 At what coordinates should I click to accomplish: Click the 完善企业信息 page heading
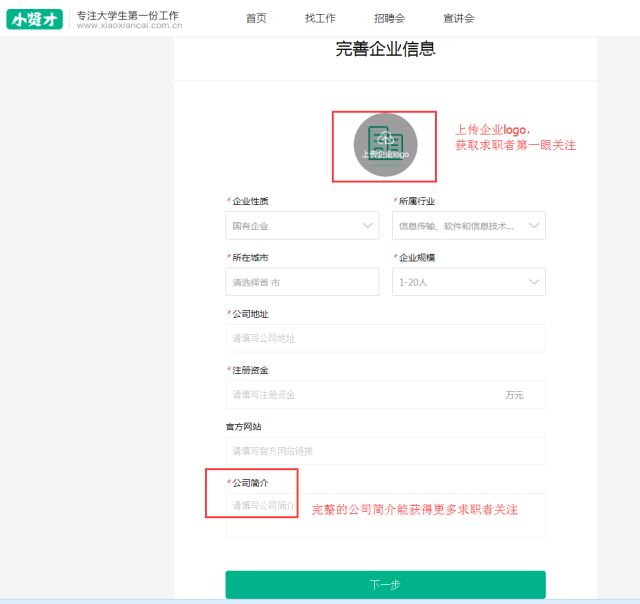coord(385,49)
